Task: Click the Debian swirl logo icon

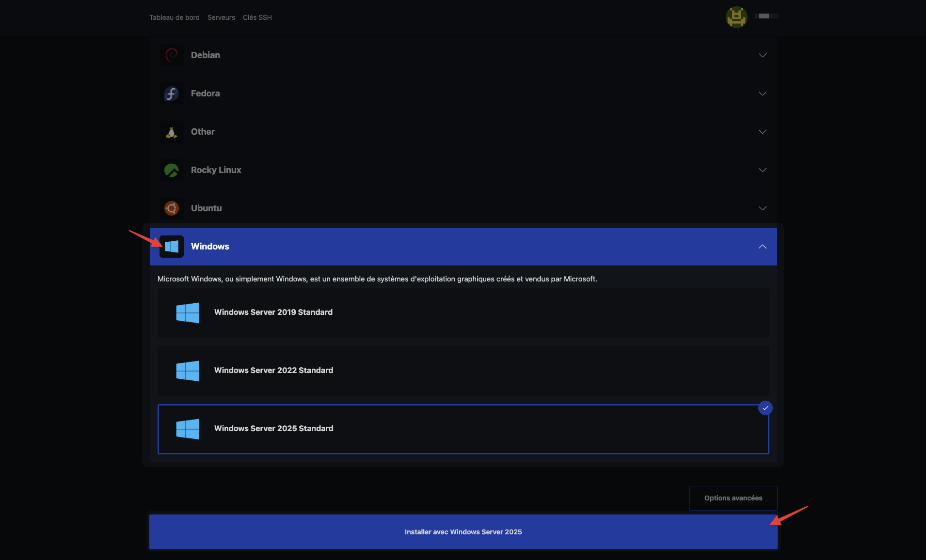Action: tap(172, 55)
